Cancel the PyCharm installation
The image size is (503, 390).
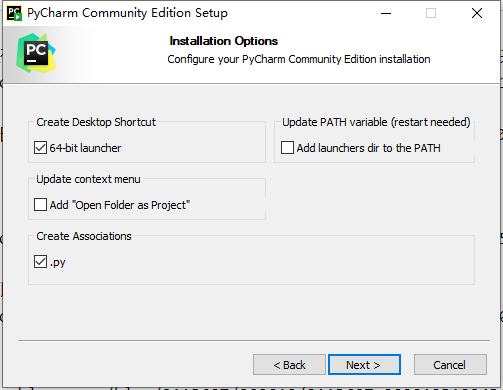coord(450,365)
